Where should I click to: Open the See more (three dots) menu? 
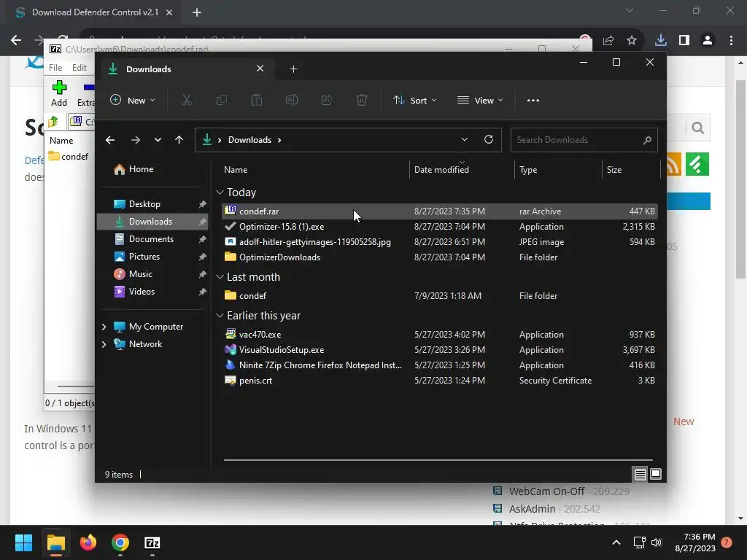(533, 101)
